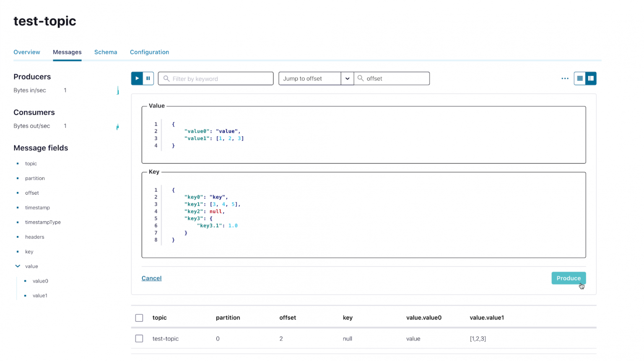
Task: Click the play icon to resume consuming messages
Action: 137,78
